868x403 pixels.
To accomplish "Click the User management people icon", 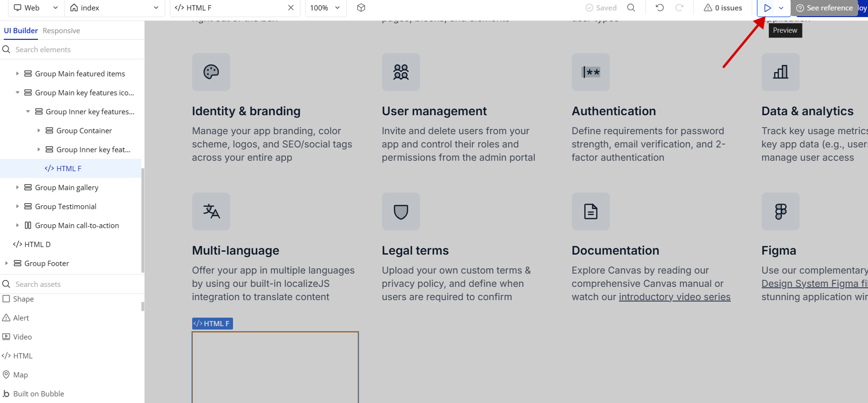I will 401,72.
